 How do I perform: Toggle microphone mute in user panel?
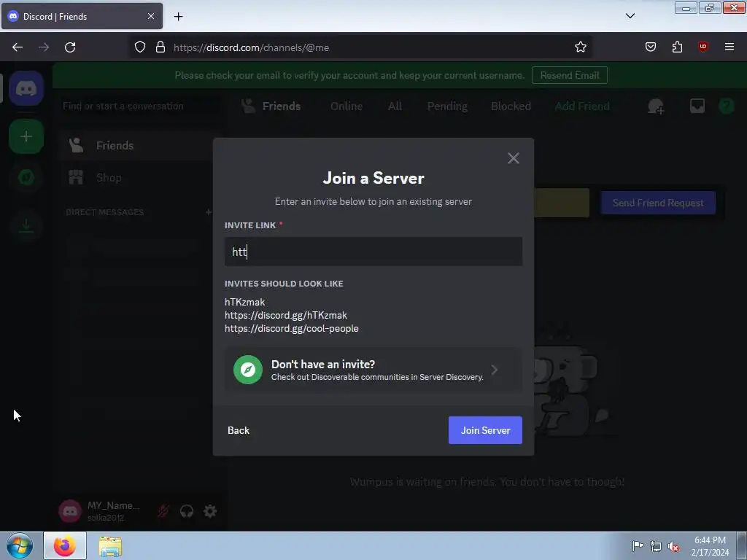click(163, 511)
